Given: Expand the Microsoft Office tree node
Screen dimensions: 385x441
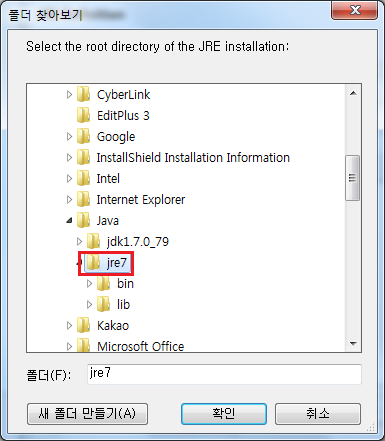Looking at the screenshot, I should pyautogui.click(x=69, y=347).
